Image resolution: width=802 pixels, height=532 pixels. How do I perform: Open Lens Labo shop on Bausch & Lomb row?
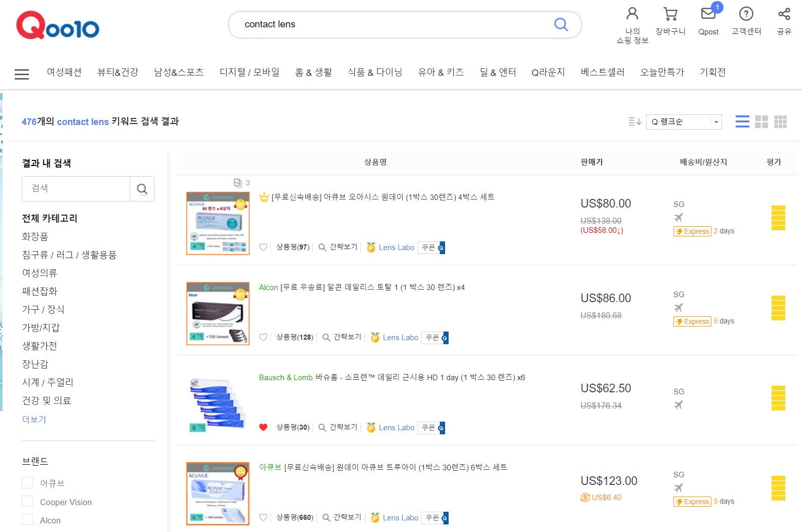(x=396, y=428)
